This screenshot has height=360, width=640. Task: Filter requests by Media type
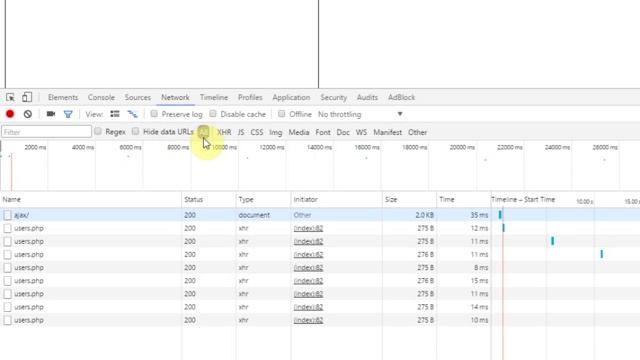[299, 132]
